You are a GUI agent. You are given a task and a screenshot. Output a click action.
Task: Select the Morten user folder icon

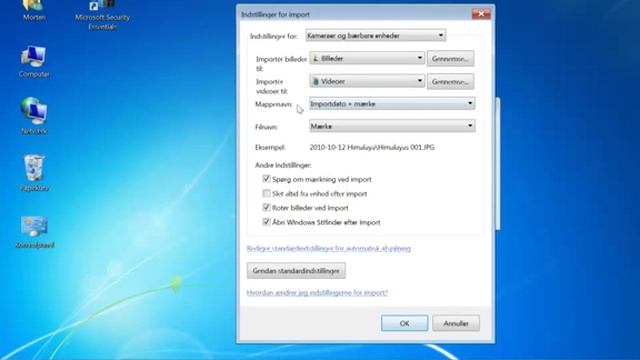click(x=34, y=11)
